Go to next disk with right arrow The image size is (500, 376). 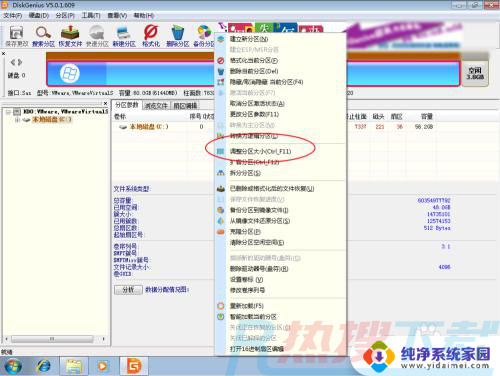coord(20,62)
